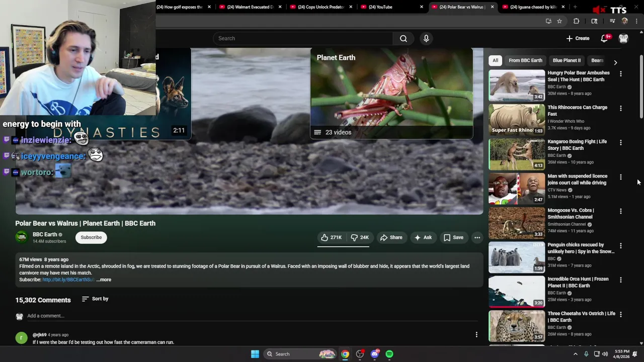Image resolution: width=644 pixels, height=362 pixels.
Task: Open Chrome three-dot menu
Action: [x=636, y=21]
